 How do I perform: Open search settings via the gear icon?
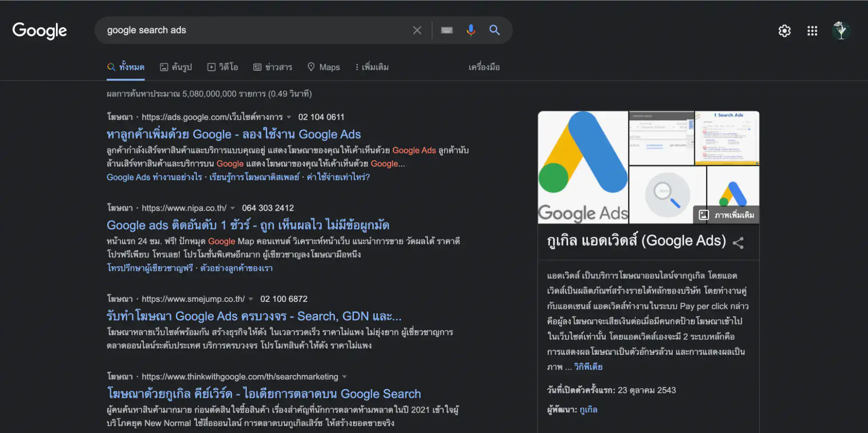pyautogui.click(x=784, y=31)
